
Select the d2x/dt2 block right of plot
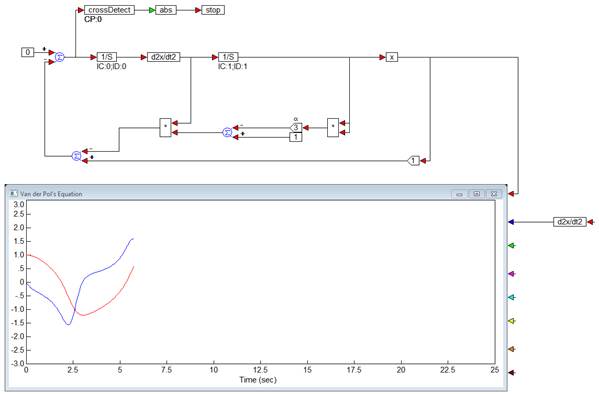pyautogui.click(x=570, y=222)
